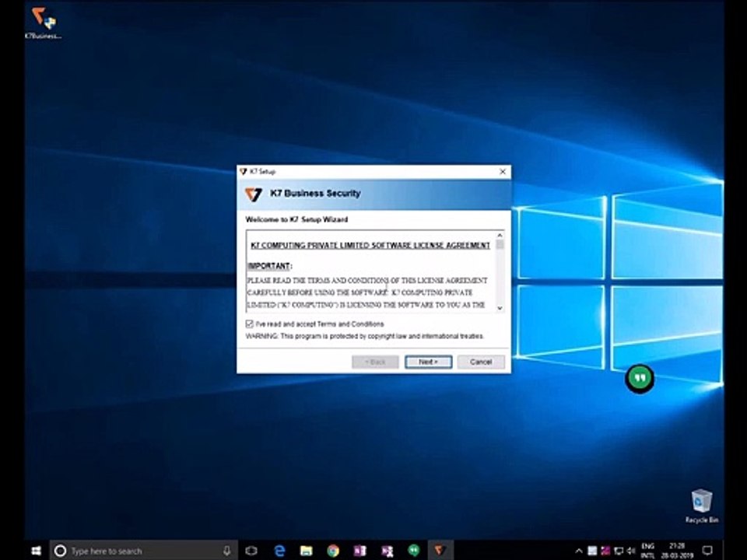Click the license scrollbar up arrow

pos(500,235)
